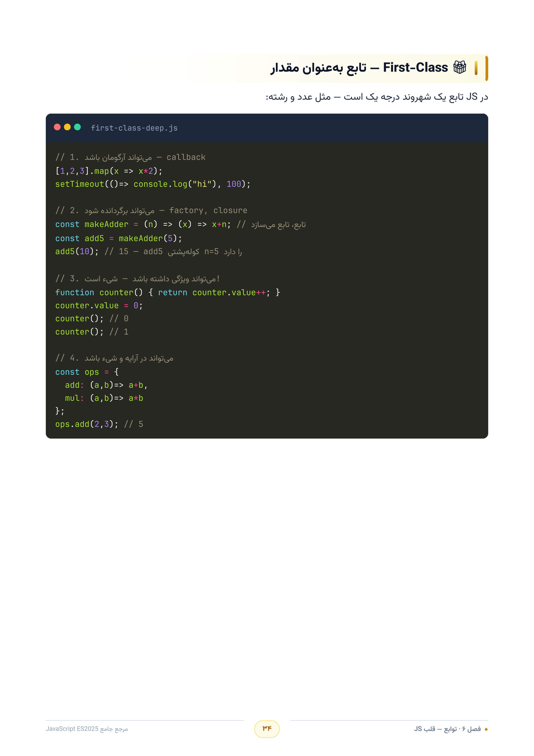Click the page number ۳۴ badge
534x756 pixels.
coord(267,729)
